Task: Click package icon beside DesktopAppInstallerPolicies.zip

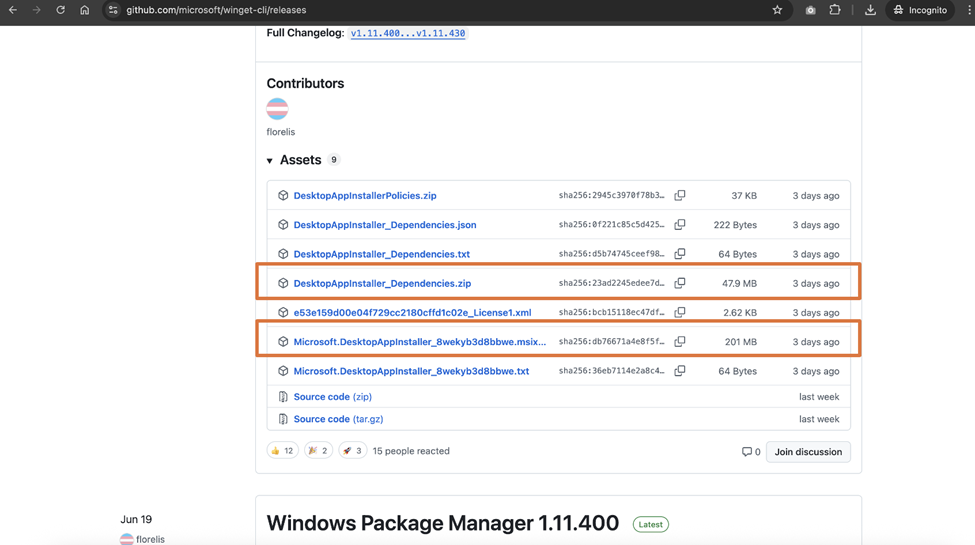Action: 283,195
